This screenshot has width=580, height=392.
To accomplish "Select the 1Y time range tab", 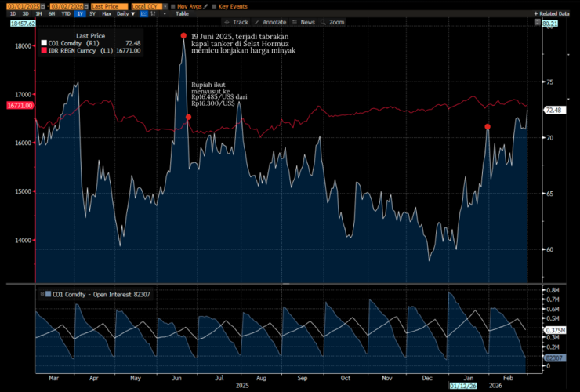I will tap(80, 14).
